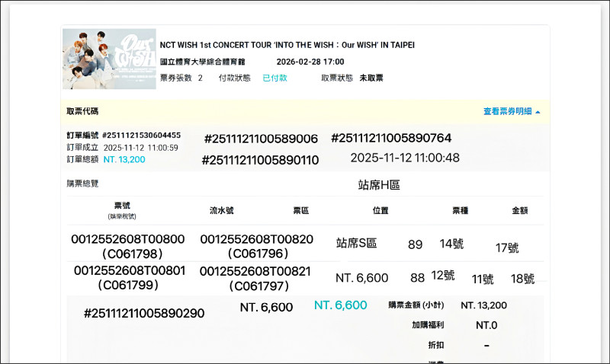Click the 票號 column header
This screenshot has height=364, width=610.
click(x=122, y=207)
